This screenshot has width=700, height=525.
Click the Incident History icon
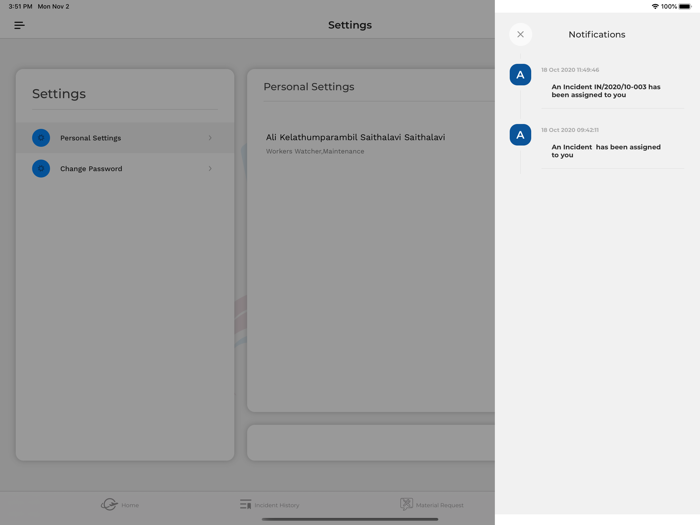click(x=245, y=505)
